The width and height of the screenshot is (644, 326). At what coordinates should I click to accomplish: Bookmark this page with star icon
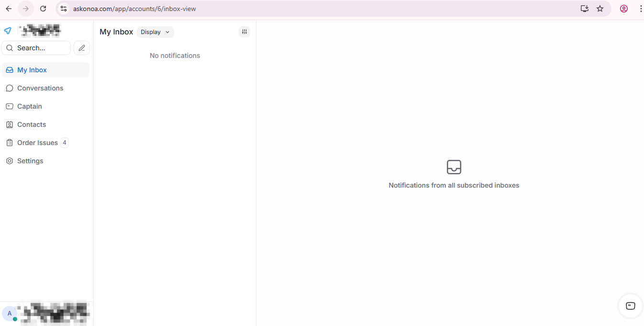(600, 9)
